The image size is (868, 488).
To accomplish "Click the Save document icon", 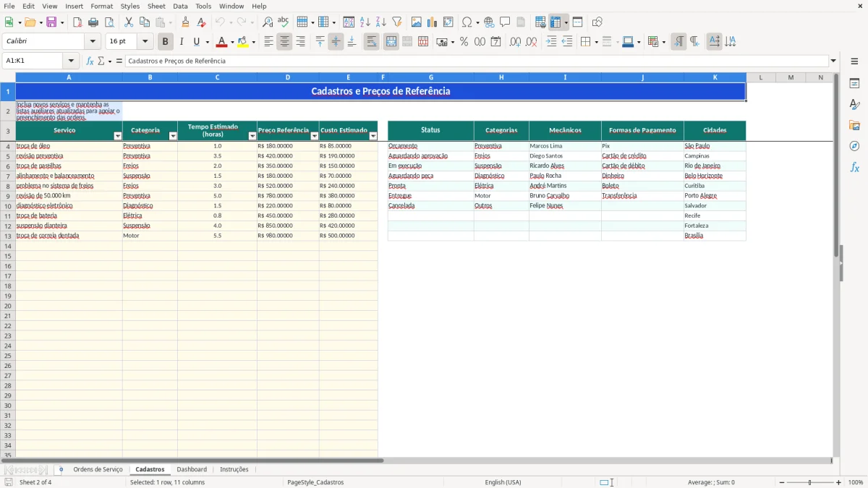I will tap(51, 22).
